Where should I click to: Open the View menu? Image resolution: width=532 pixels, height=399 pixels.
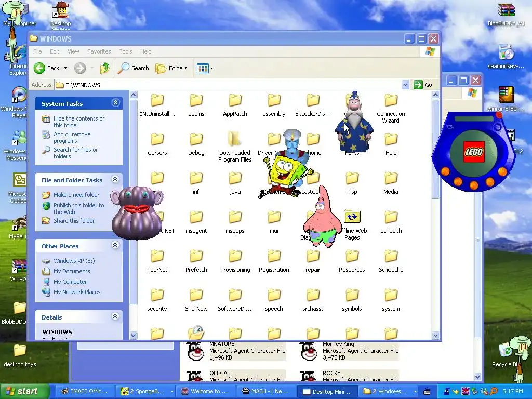coord(73,51)
